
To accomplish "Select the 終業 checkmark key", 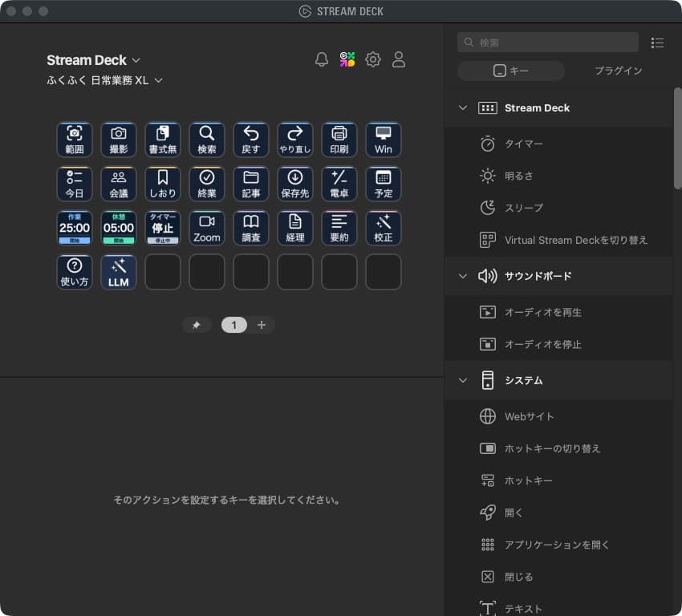I will (207, 184).
